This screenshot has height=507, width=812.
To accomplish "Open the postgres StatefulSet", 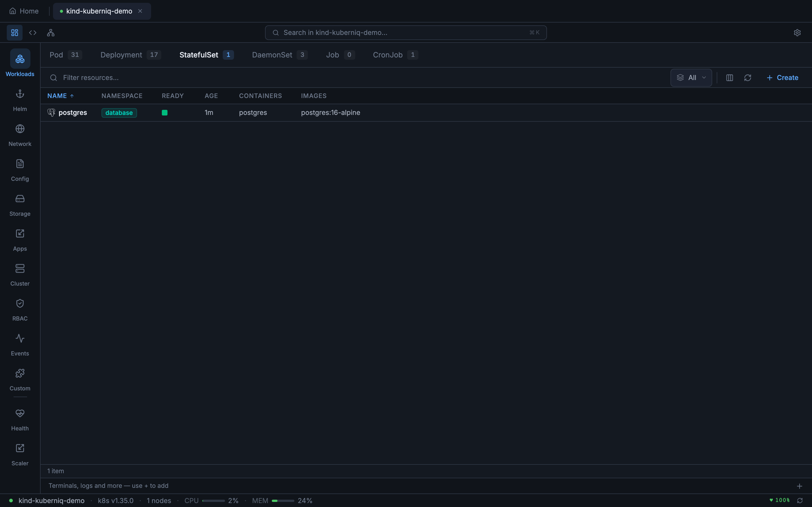I will 73,112.
